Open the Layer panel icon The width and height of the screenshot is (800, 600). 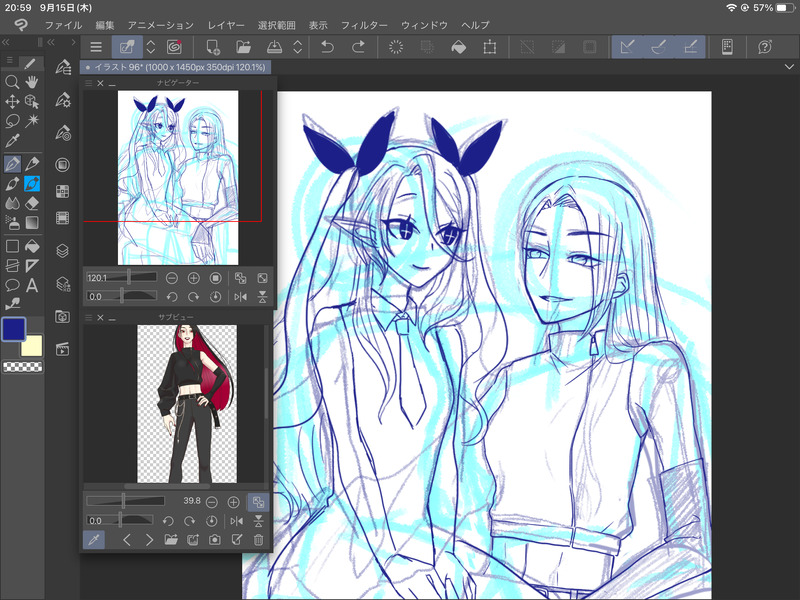[62, 251]
